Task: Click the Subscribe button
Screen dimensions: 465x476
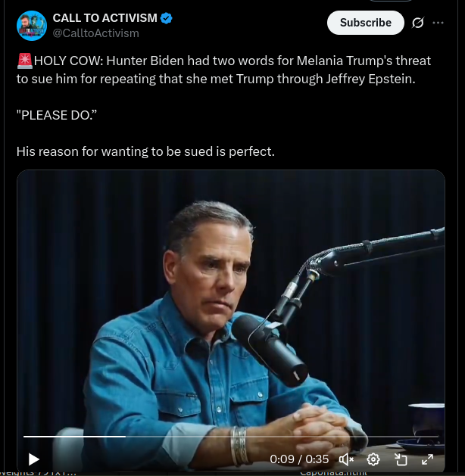Action: click(x=365, y=23)
